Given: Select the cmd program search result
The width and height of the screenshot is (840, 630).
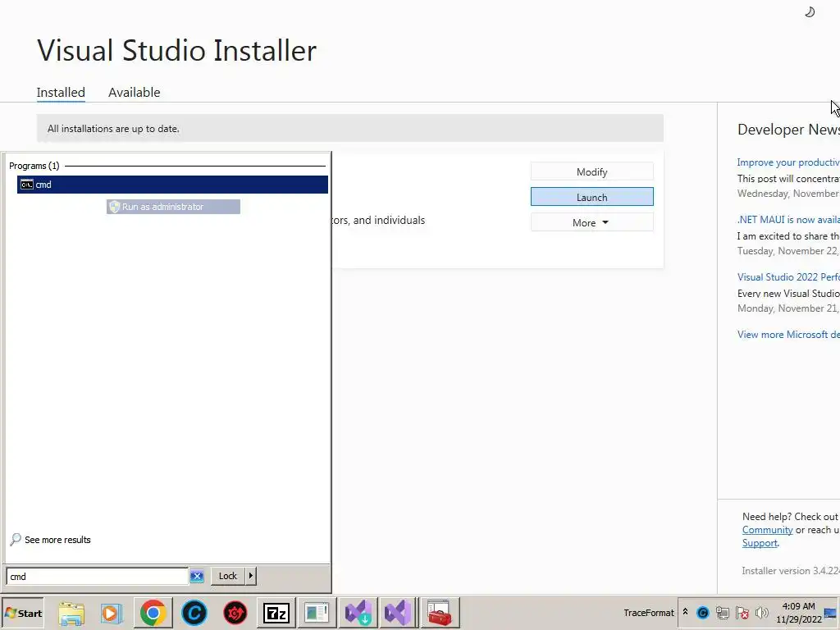Looking at the screenshot, I should tap(172, 185).
